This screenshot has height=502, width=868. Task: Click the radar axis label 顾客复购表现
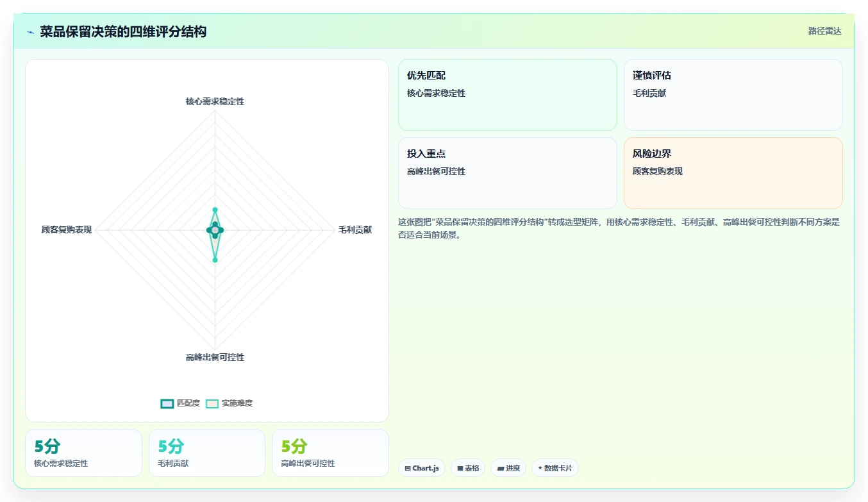(67, 230)
